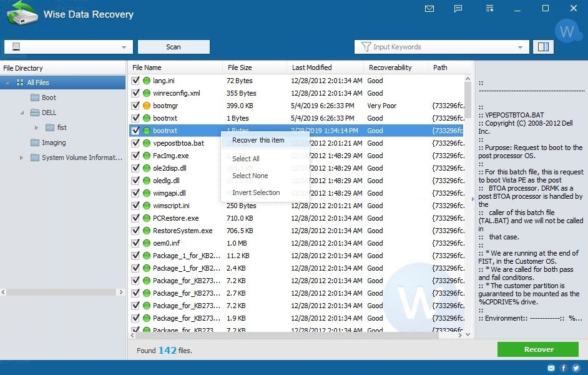Click the All Files grid icon
This screenshot has height=375, width=588.
[x=20, y=82]
